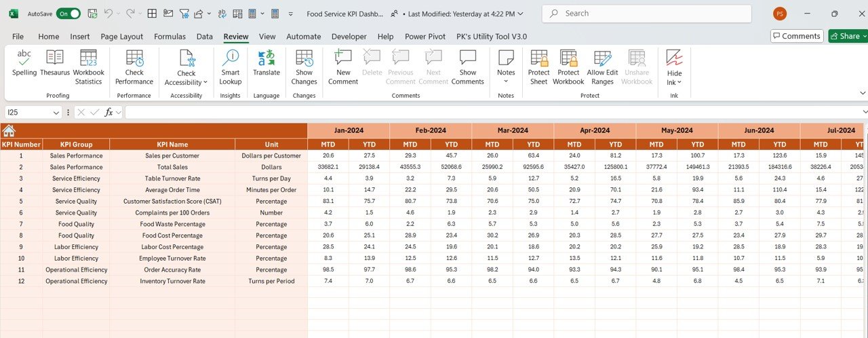
Task: Open the View tab
Action: (x=267, y=37)
